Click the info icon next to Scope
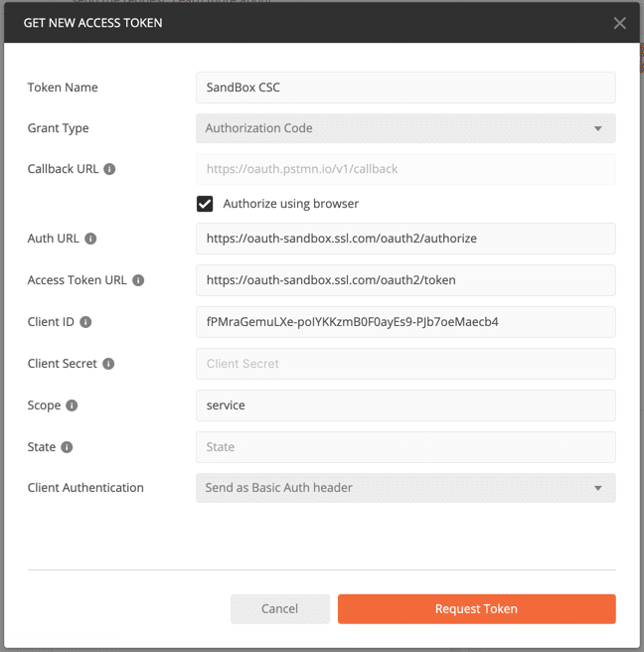This screenshot has height=652, width=644. pyautogui.click(x=72, y=406)
